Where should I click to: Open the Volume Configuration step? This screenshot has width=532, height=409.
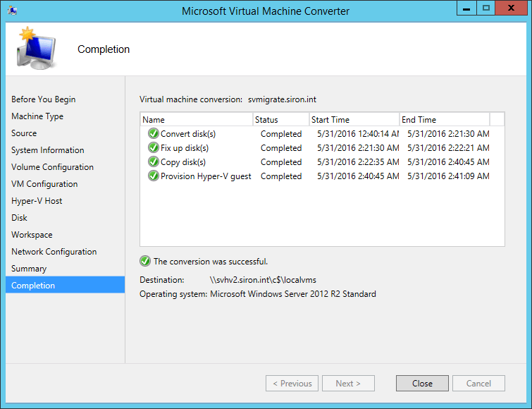click(x=52, y=167)
